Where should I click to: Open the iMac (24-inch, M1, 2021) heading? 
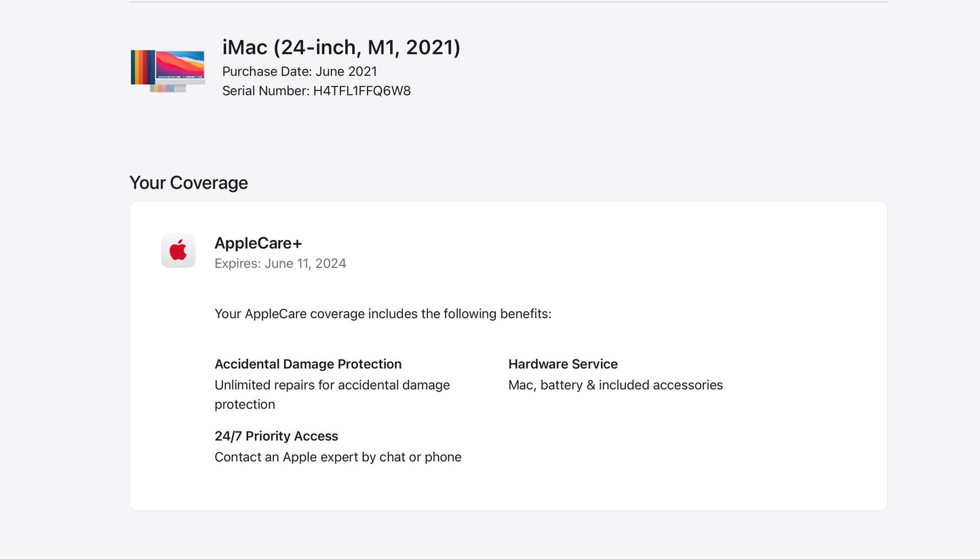340,47
